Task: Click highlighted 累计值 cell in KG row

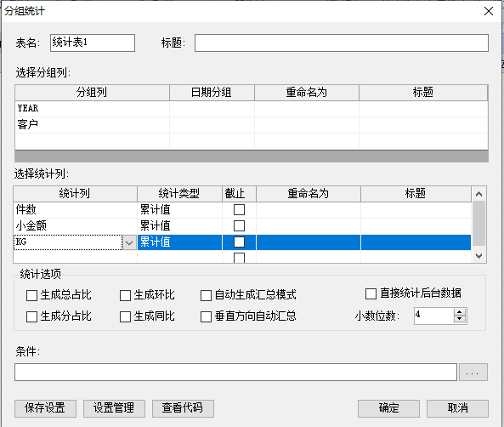Action: click(179, 242)
